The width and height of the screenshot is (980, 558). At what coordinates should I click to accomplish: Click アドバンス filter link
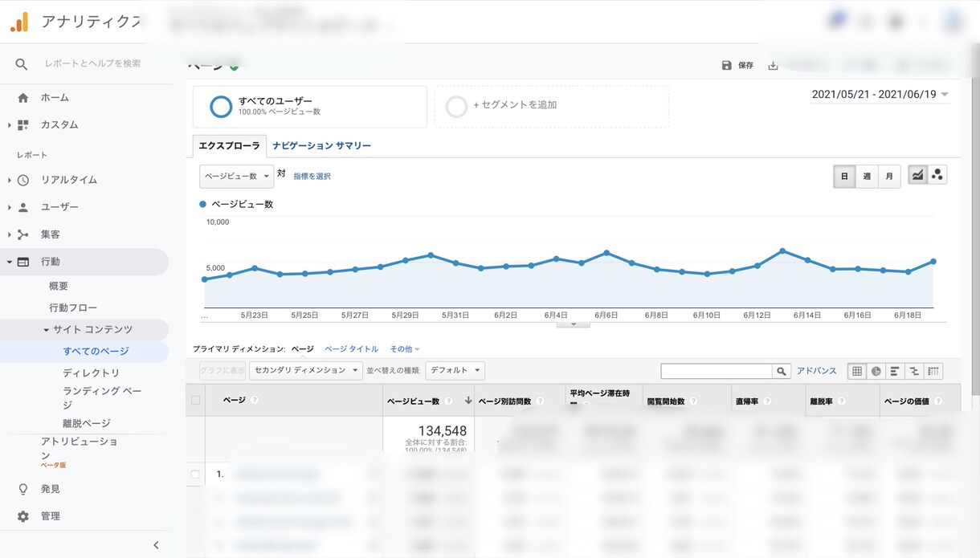pyautogui.click(x=817, y=371)
